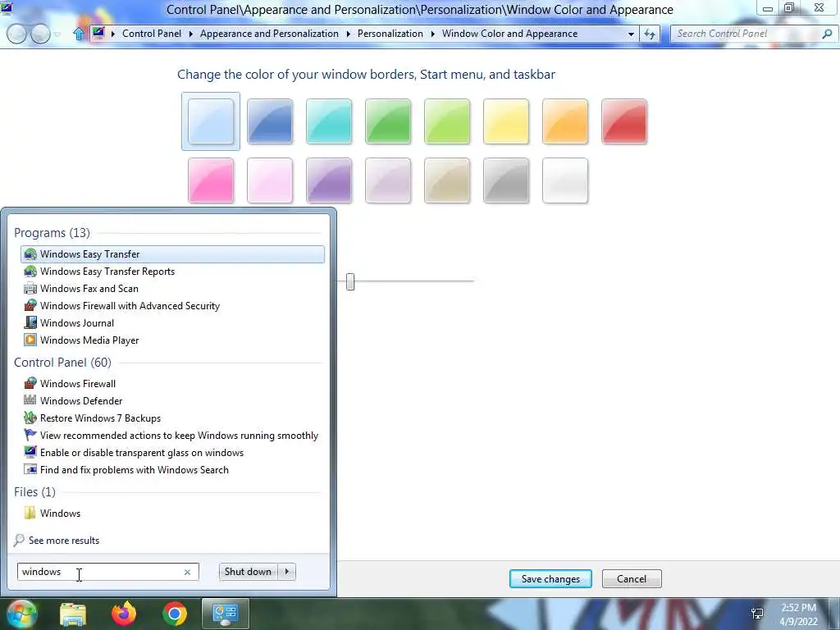The height and width of the screenshot is (630, 840).
Task: Click Save changes button
Action: [550, 578]
